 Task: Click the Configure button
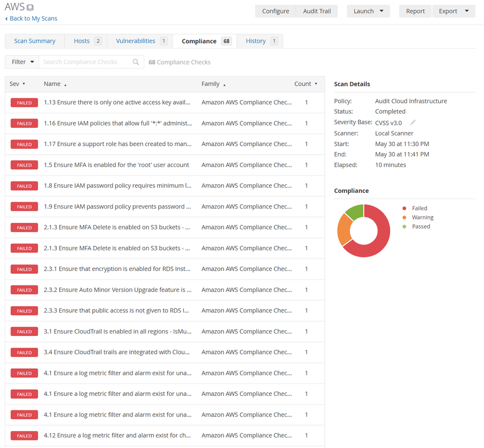tap(275, 11)
